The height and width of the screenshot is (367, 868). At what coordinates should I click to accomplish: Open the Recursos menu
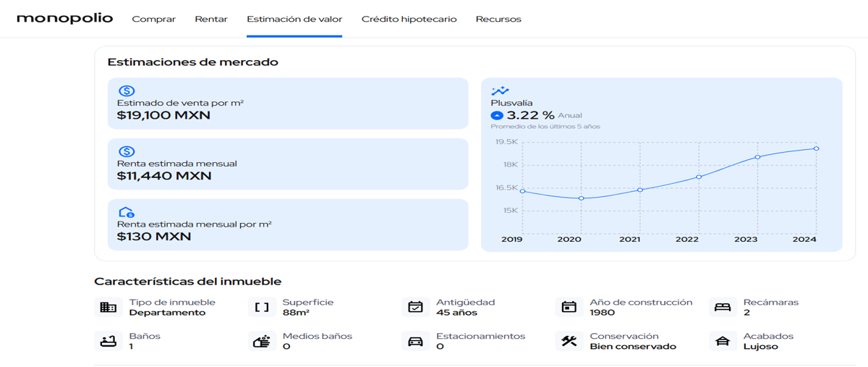point(498,19)
